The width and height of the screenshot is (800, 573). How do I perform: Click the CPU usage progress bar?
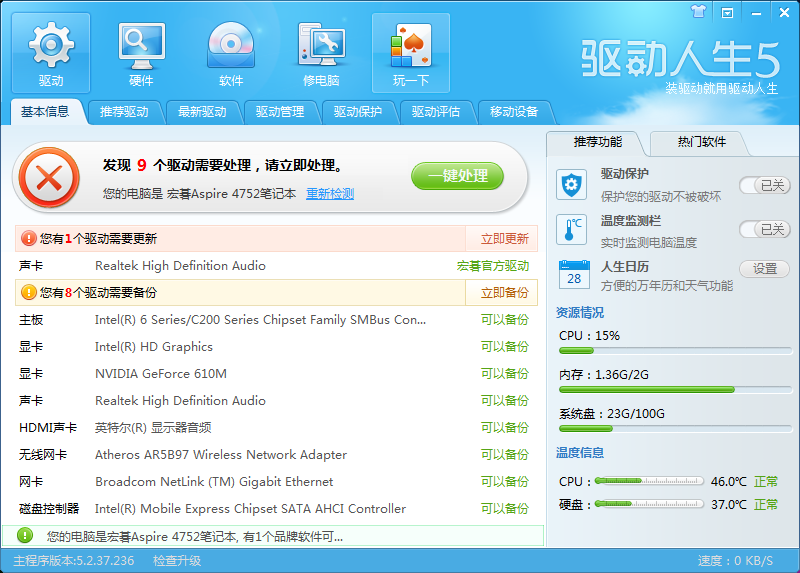point(675,351)
